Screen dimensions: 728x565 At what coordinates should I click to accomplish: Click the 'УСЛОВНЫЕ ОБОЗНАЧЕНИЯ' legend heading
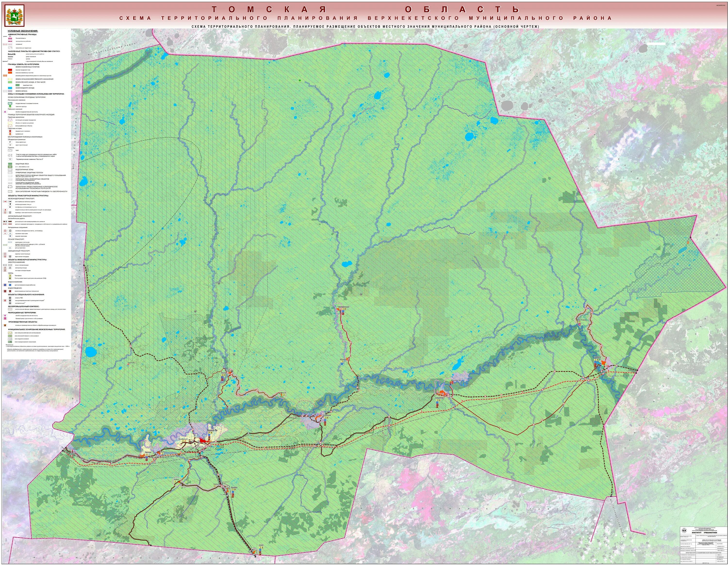[x=23, y=31]
